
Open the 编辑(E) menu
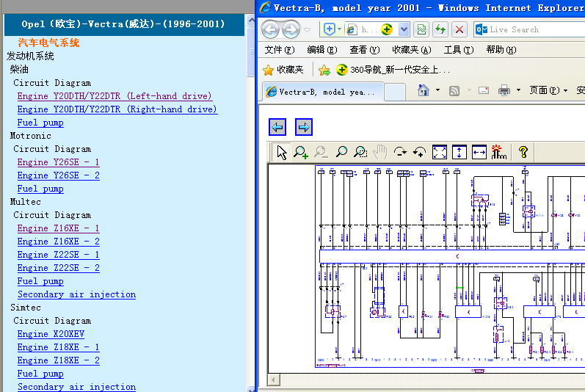[322, 50]
